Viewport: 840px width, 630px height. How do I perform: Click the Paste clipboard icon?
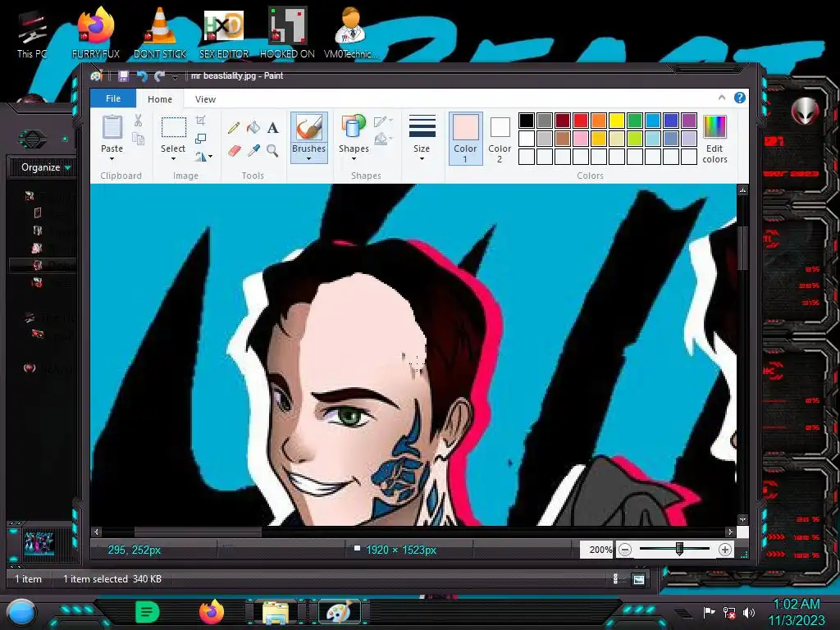coord(112,127)
